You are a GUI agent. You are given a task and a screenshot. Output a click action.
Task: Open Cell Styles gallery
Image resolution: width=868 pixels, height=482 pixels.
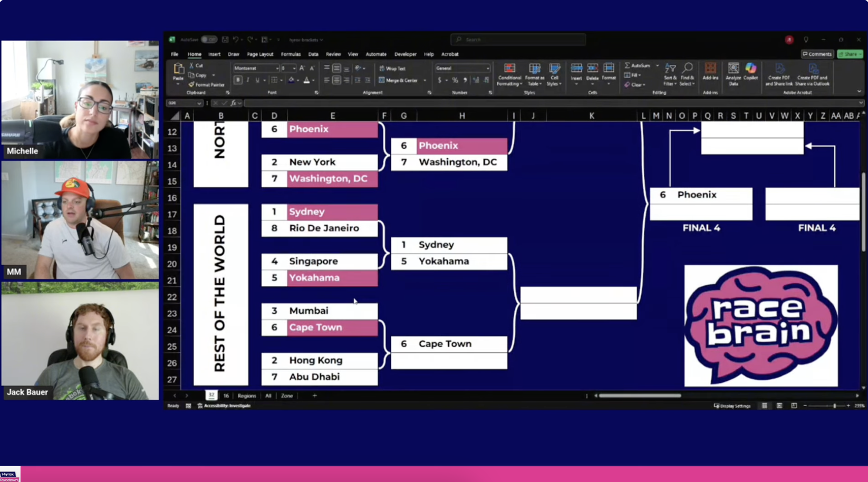(x=554, y=74)
